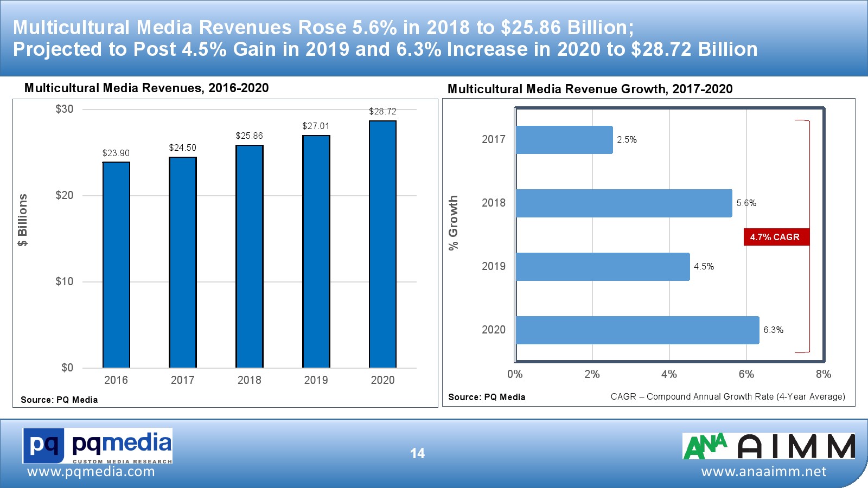Click the 2020 growth bar showing 6.3%
868x488 pixels.
coord(637,330)
